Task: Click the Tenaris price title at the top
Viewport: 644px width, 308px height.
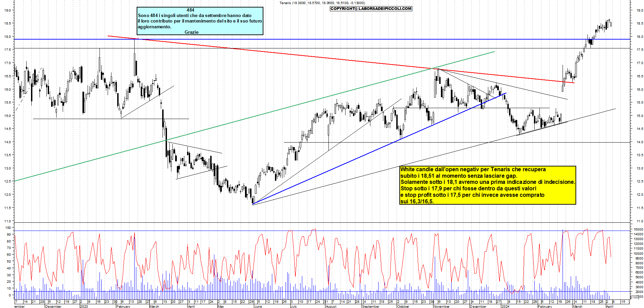Action: [322, 3]
